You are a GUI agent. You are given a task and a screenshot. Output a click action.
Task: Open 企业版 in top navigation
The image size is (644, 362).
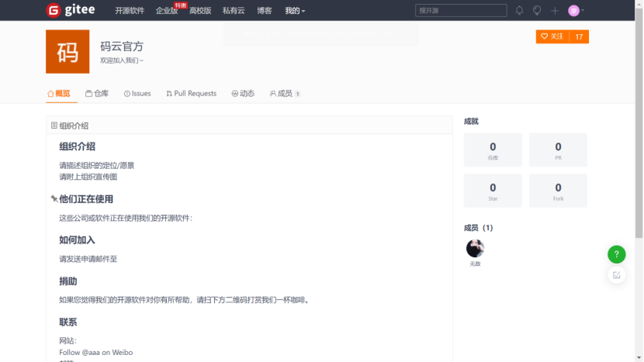pos(167,11)
